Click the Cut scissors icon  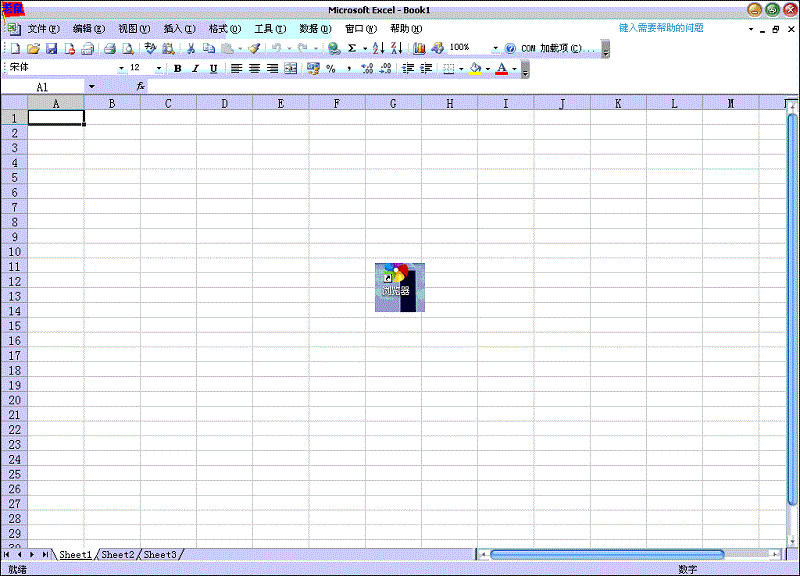191,48
